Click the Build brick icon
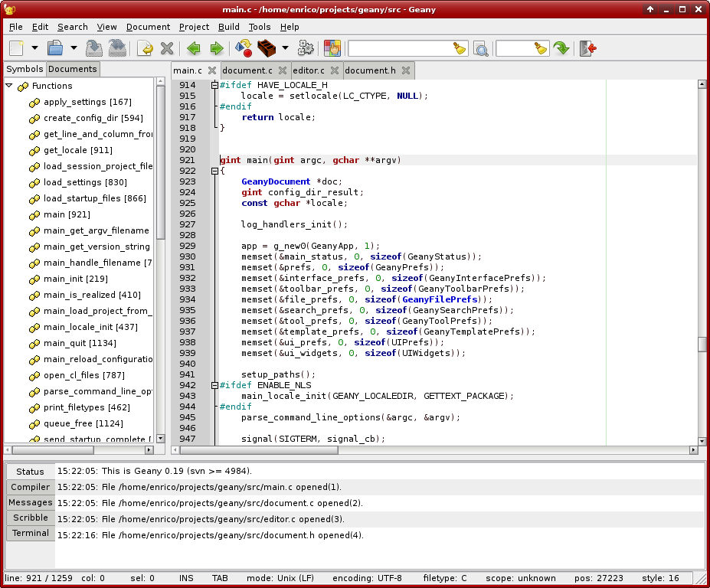 point(267,48)
